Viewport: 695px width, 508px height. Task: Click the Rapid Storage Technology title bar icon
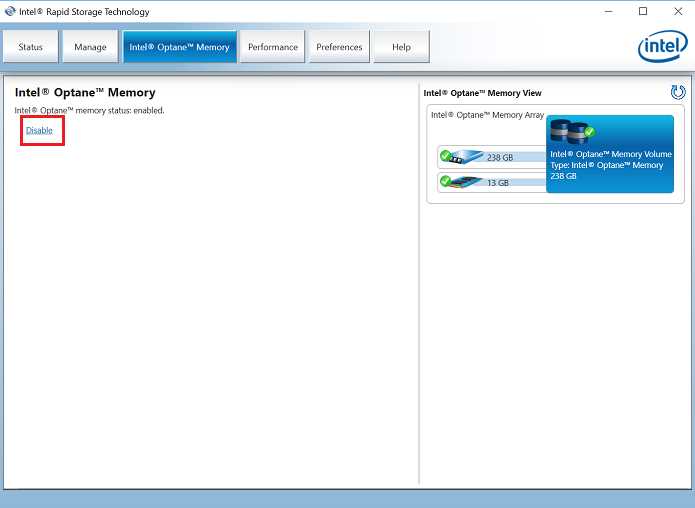click(10, 11)
